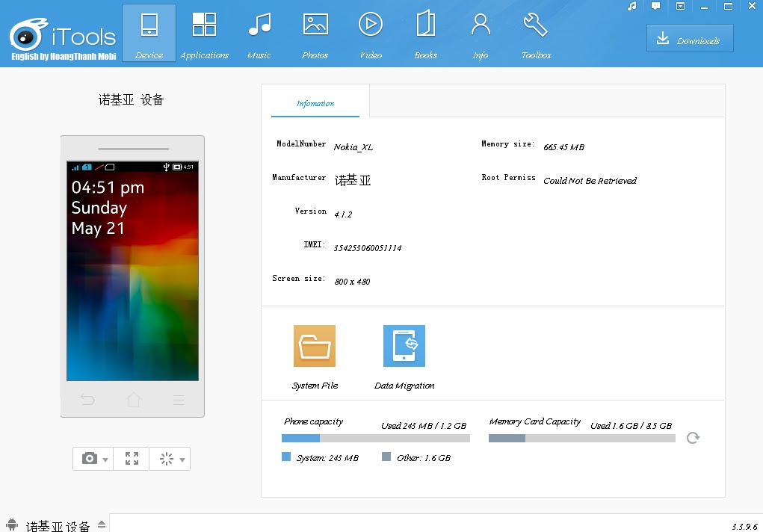Click 'Could Not Be Retrieved' root status
This screenshot has width=763, height=532.
[590, 181]
